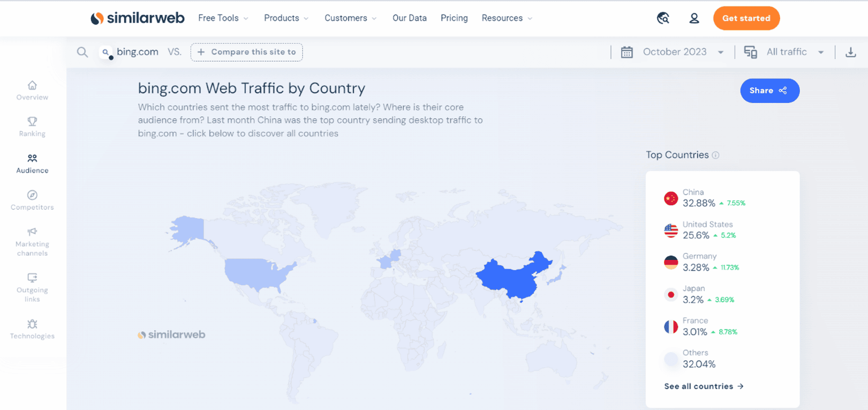Click United States 25.6% value
This screenshot has width=868, height=410.
(x=696, y=235)
